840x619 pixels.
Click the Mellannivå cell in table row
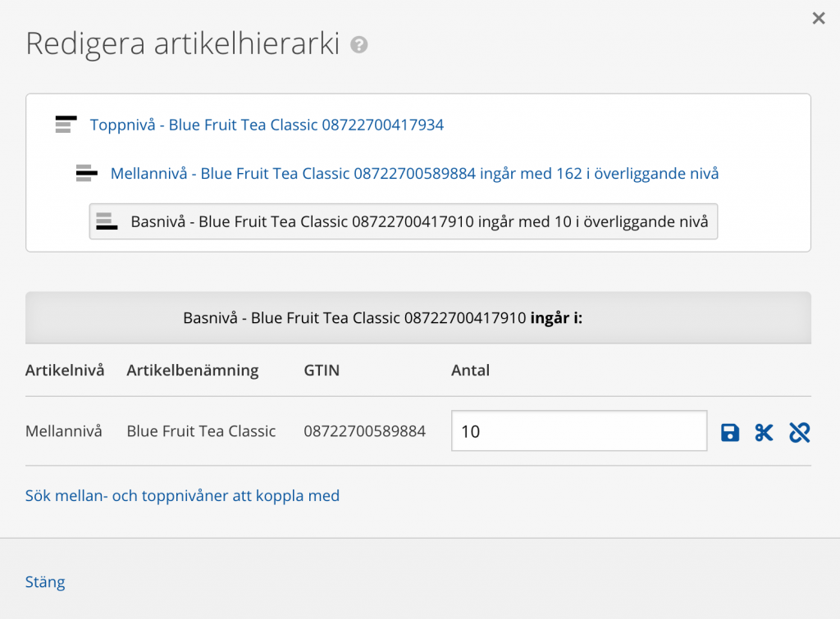click(x=64, y=431)
